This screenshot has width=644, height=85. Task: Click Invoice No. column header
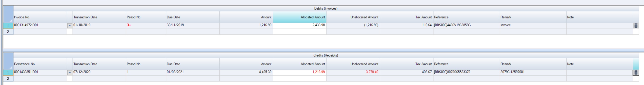click(40, 17)
